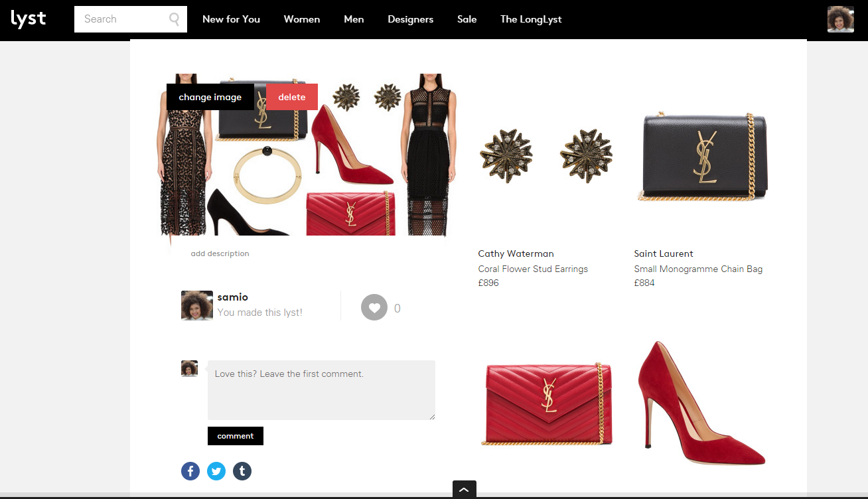Open the New for You menu
This screenshot has width=868, height=499.
pyautogui.click(x=231, y=19)
